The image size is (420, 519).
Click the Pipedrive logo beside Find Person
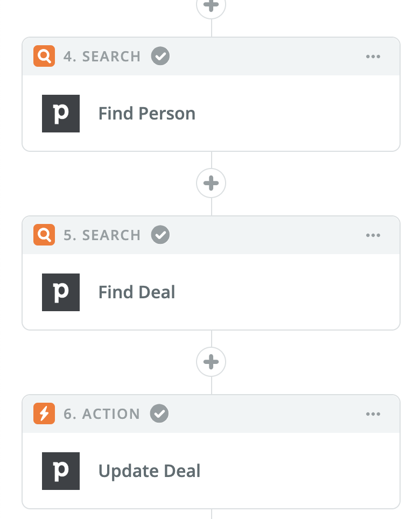pos(60,114)
